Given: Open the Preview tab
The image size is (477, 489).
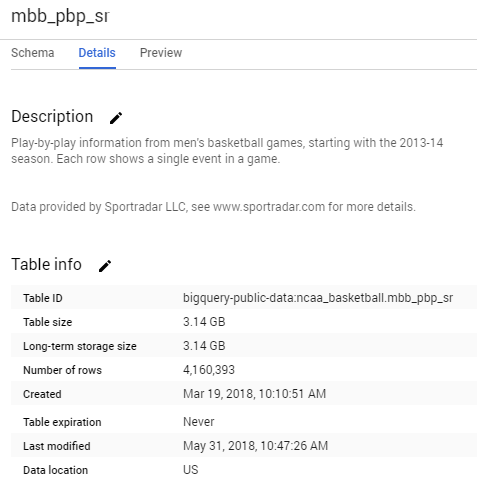Looking at the screenshot, I should click(x=161, y=53).
